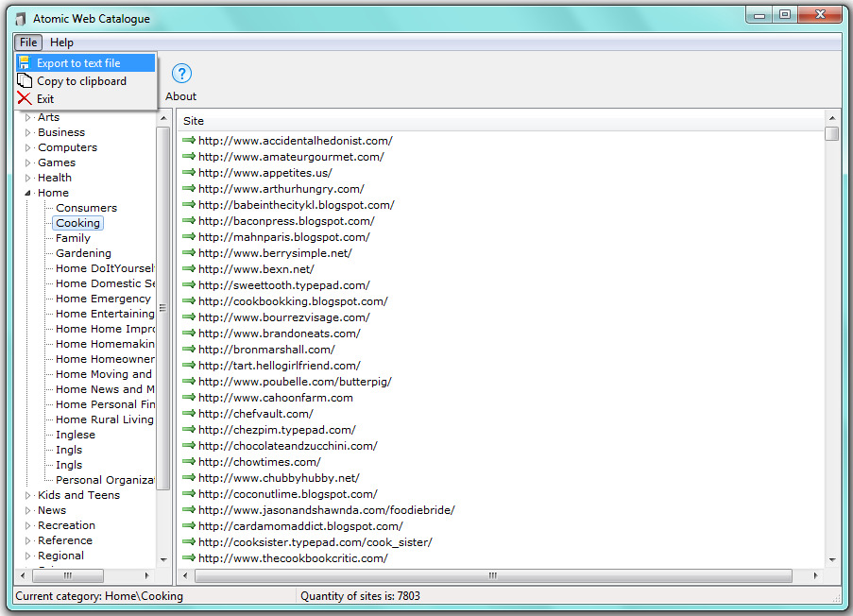Click the thecookbookcritic.com entry
853x616 pixels.
tap(293, 558)
